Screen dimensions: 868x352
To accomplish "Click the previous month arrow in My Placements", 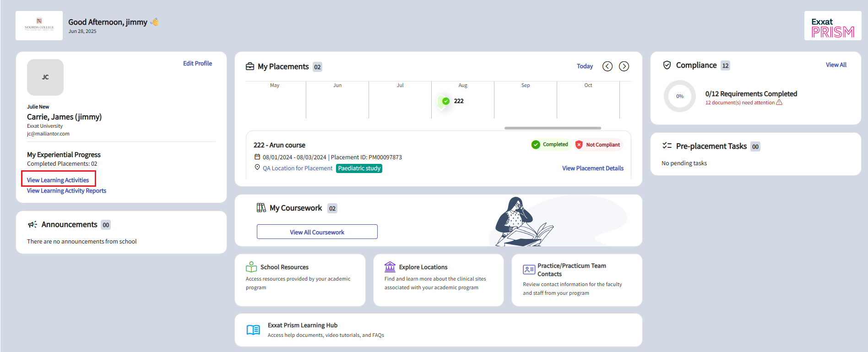I will [607, 66].
